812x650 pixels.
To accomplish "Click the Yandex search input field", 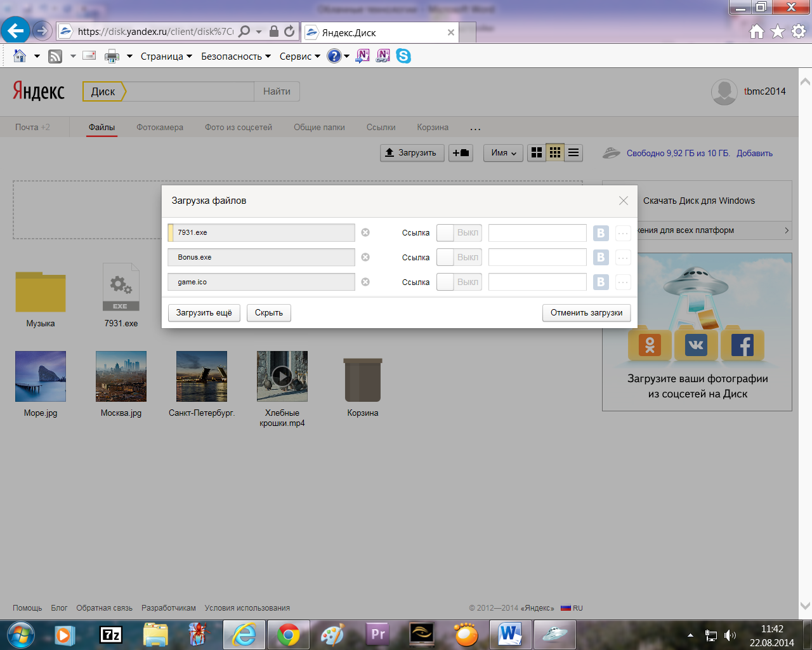I will click(190, 91).
